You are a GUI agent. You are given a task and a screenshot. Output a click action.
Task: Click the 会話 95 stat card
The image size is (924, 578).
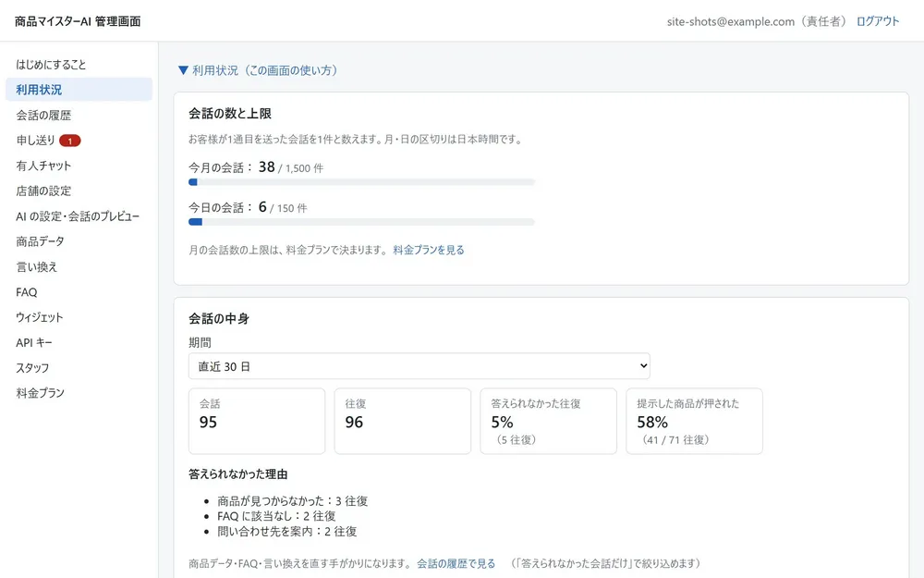coord(257,421)
